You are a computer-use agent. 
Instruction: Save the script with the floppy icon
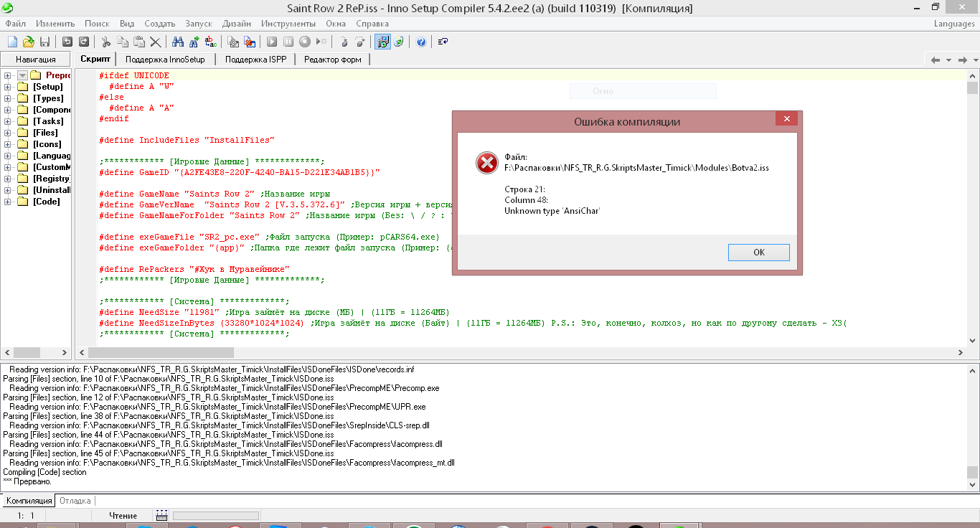44,42
